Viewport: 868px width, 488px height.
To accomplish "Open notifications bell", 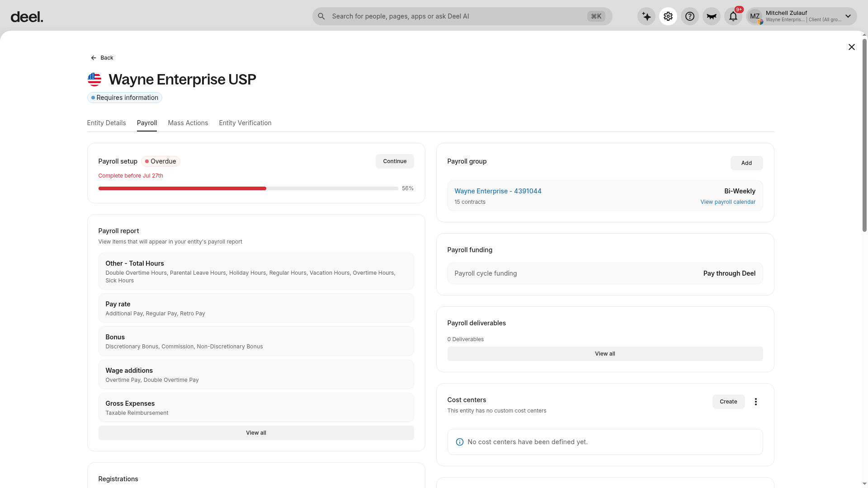I will point(733,16).
